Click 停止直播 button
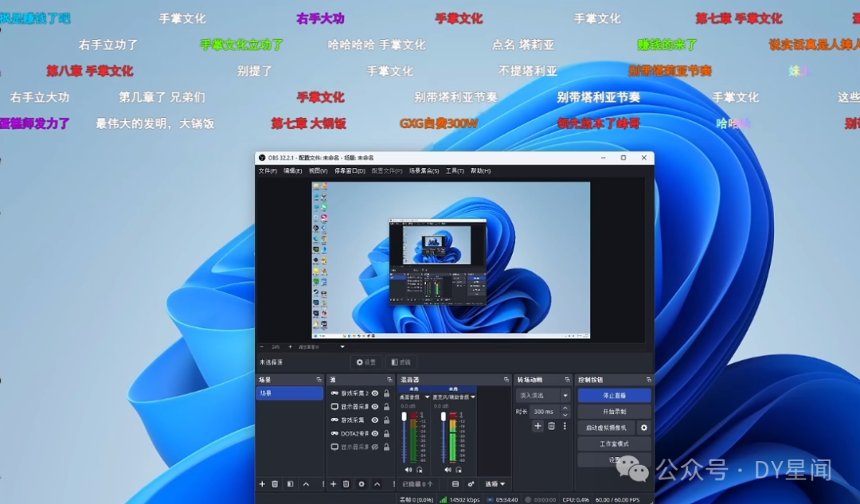The width and height of the screenshot is (860, 504). (614, 396)
